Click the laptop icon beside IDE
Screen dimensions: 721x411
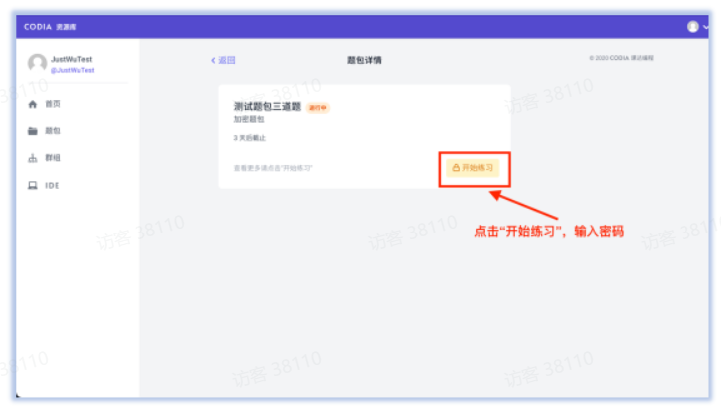33,185
